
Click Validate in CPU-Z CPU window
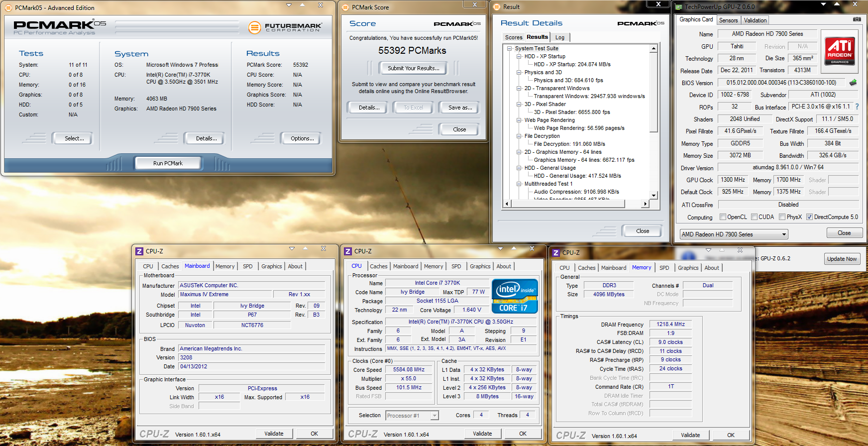[x=482, y=434]
